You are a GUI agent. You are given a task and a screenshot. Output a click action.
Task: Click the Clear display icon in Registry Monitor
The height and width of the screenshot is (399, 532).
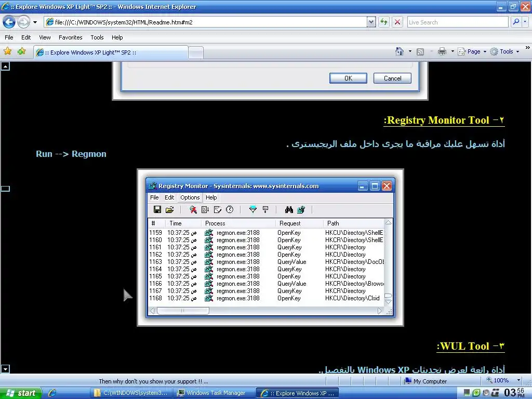point(218,209)
